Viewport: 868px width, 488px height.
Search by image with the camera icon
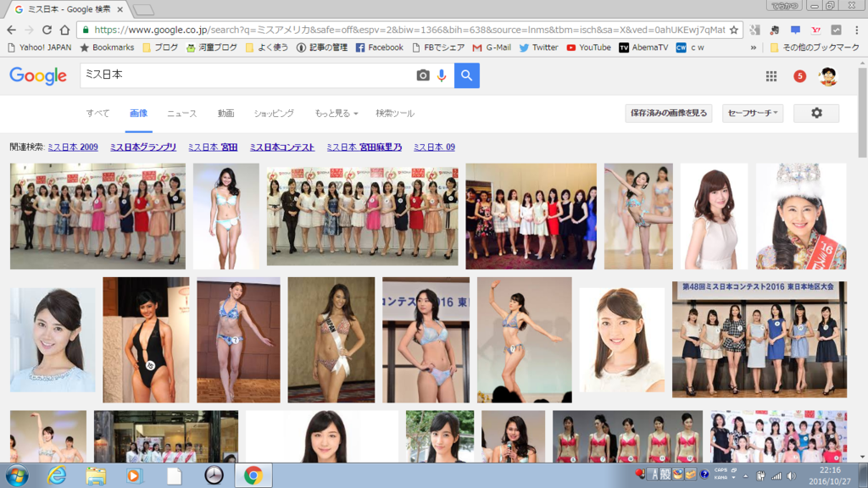click(423, 75)
